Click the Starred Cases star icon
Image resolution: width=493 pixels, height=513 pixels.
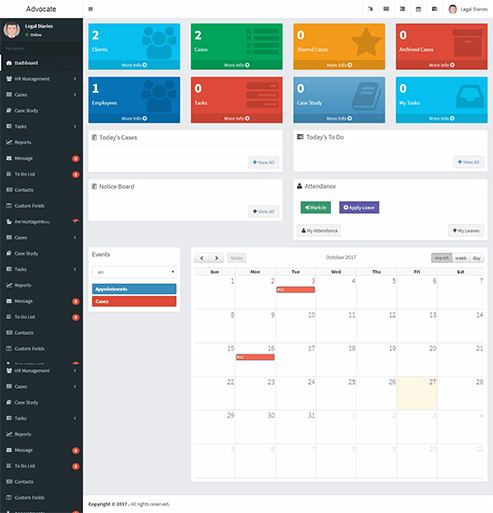pos(366,42)
